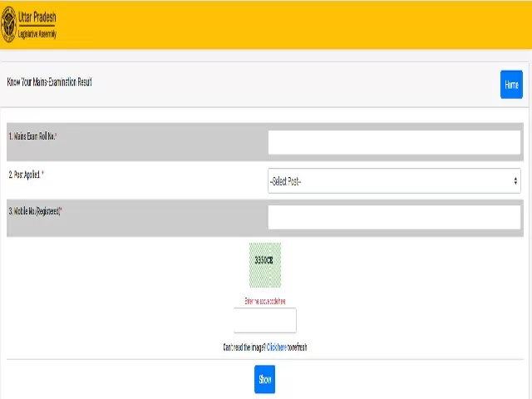Screen dimensions: 532x399
Task: Click the 'Click here' refresh link
Action: 277,347
